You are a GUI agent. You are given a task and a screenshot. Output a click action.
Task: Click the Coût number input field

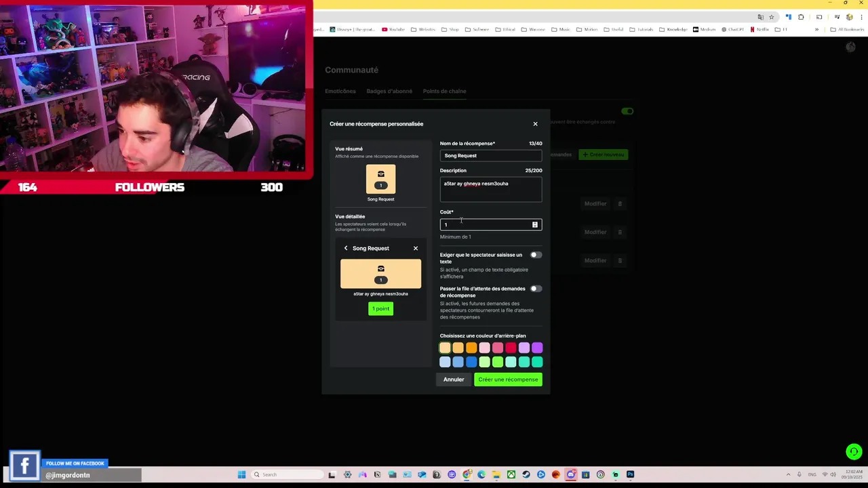(491, 224)
